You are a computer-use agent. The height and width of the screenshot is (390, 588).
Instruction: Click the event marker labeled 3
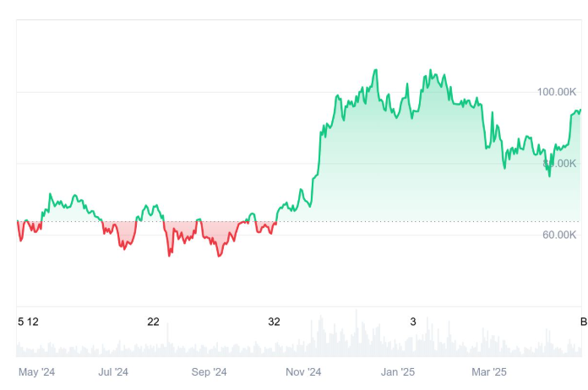click(x=413, y=322)
